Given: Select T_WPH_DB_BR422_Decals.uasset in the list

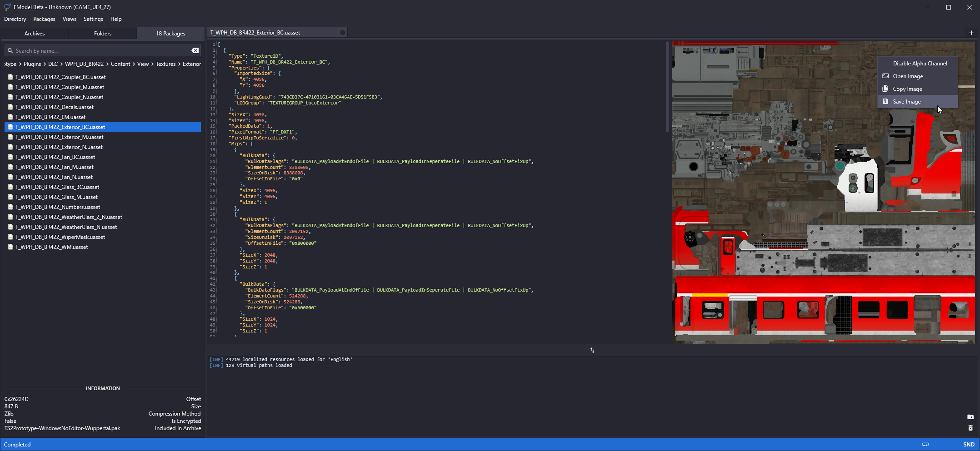Looking at the screenshot, I should point(55,107).
